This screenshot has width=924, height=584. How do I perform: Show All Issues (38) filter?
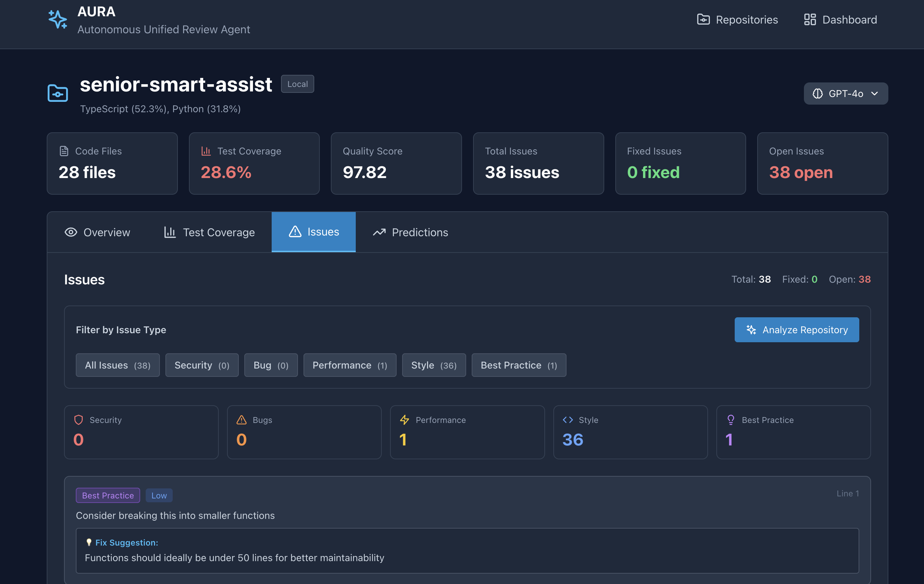point(117,365)
